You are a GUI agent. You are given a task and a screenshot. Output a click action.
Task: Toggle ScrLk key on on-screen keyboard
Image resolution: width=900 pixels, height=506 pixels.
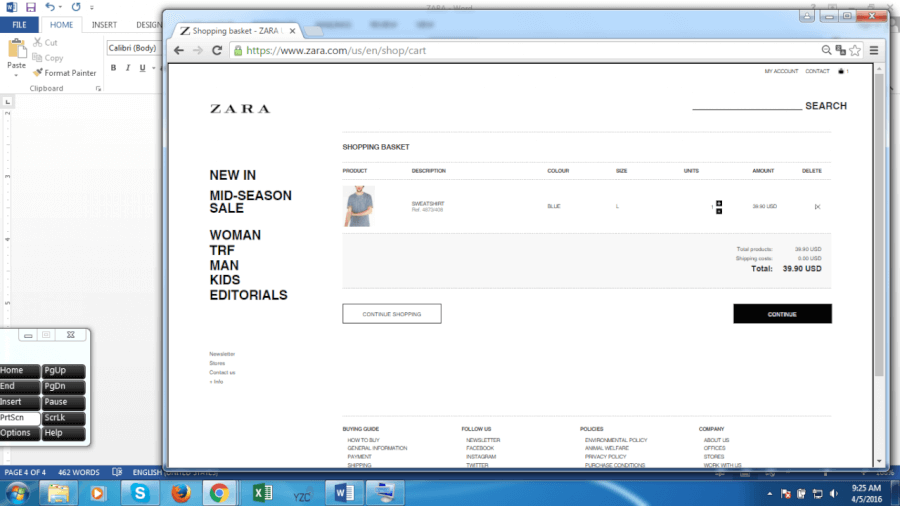[x=63, y=418]
